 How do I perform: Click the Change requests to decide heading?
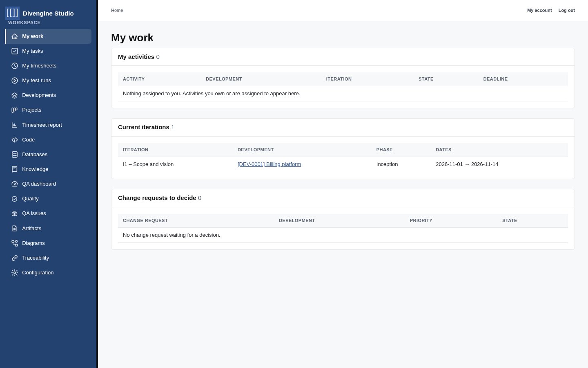157,198
